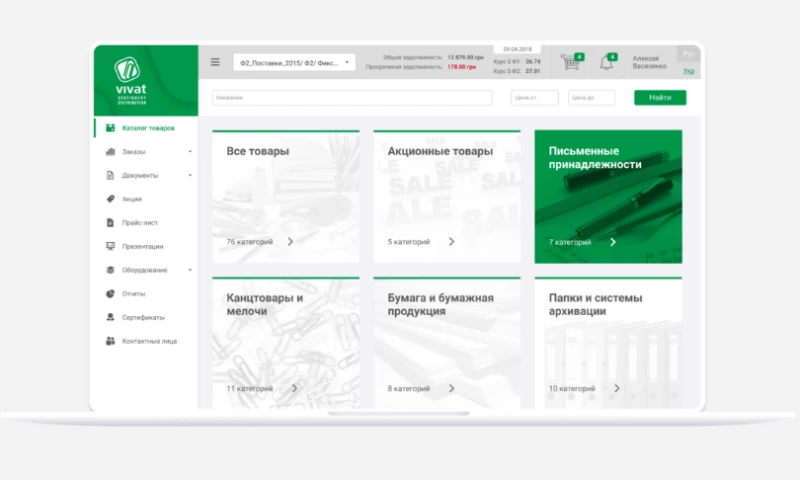Click the Контактные лица people icon
This screenshot has height=480, width=800.
click(x=110, y=341)
